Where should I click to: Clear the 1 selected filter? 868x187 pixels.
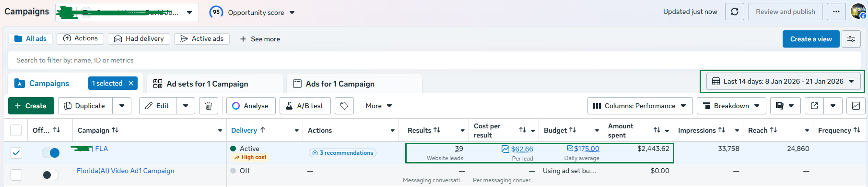click(x=131, y=83)
